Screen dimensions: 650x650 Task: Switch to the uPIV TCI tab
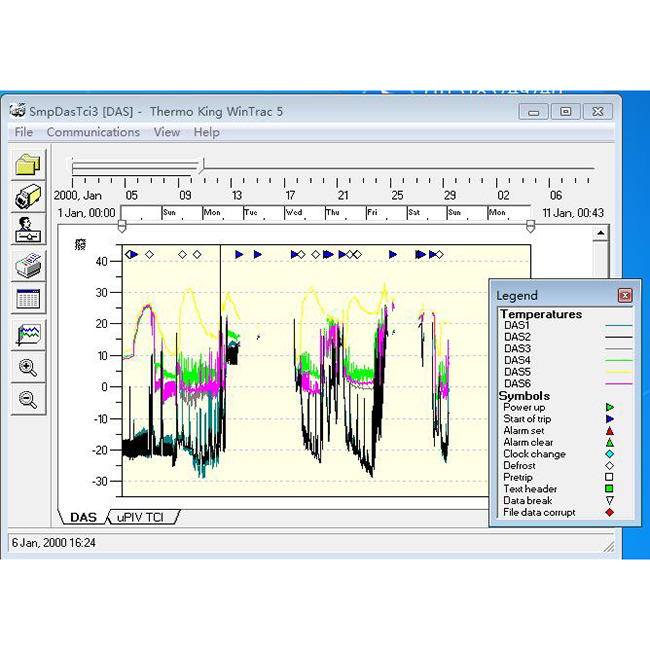point(141,517)
